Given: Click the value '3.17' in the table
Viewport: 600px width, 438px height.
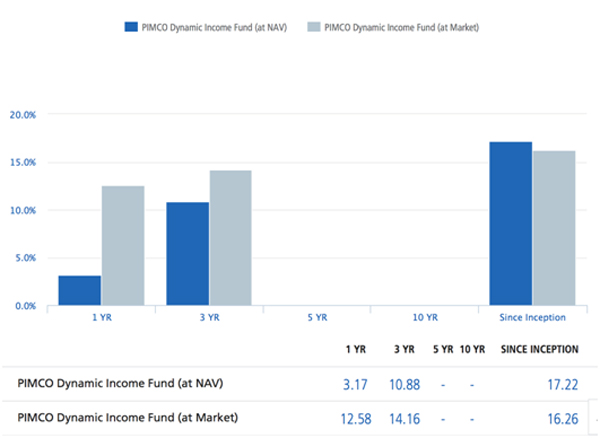Looking at the screenshot, I should [355, 384].
